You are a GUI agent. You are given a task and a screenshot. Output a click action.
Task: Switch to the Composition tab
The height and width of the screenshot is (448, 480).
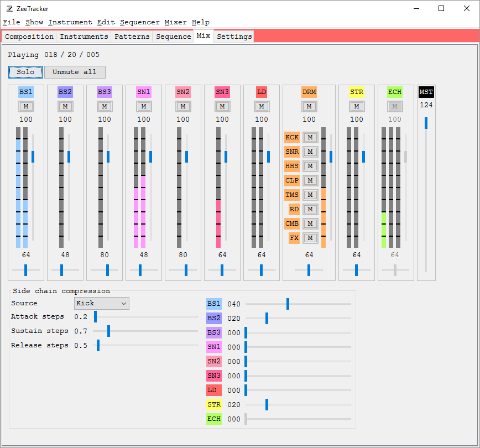[x=29, y=37]
